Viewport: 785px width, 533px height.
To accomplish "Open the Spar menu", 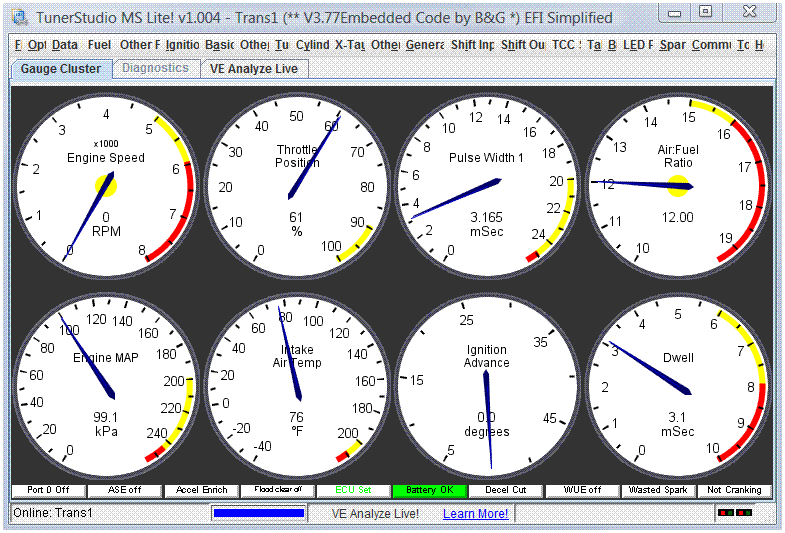I will (x=672, y=45).
